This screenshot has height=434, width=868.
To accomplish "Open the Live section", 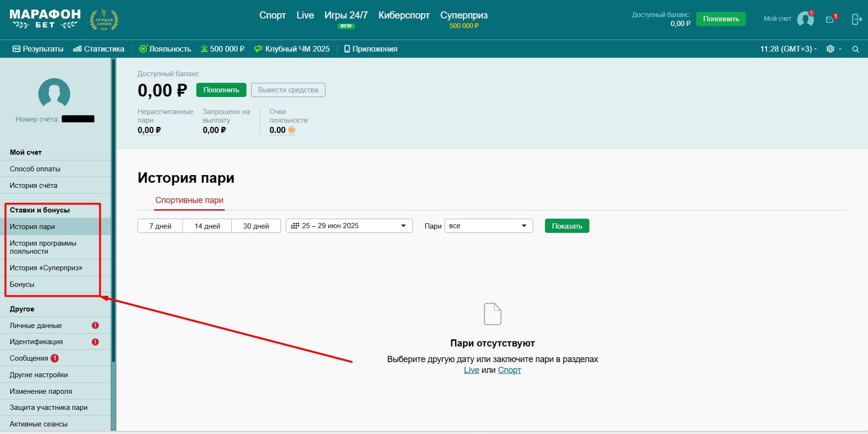I will click(x=305, y=15).
